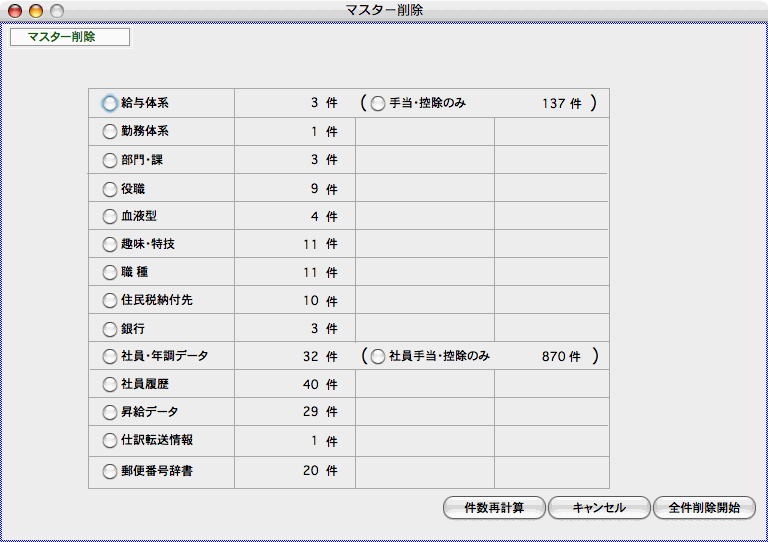Image resolution: width=768 pixels, height=542 pixels.
Task: Start deletion with 全件削除開始 button
Action: [704, 508]
